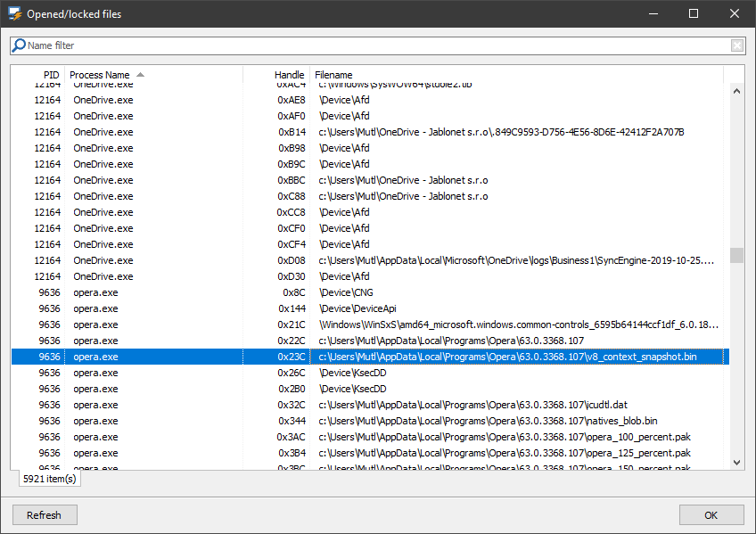Sort by the PID column header

pos(51,75)
